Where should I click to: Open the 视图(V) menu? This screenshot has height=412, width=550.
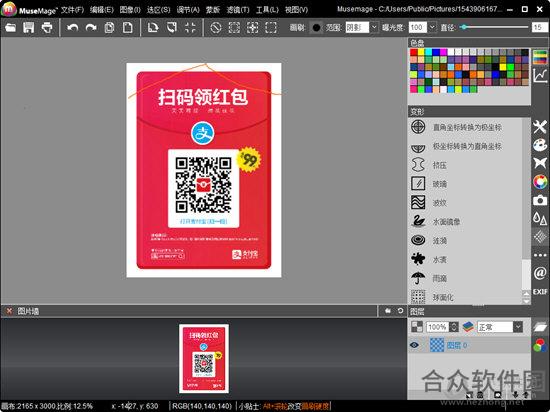[x=296, y=10]
